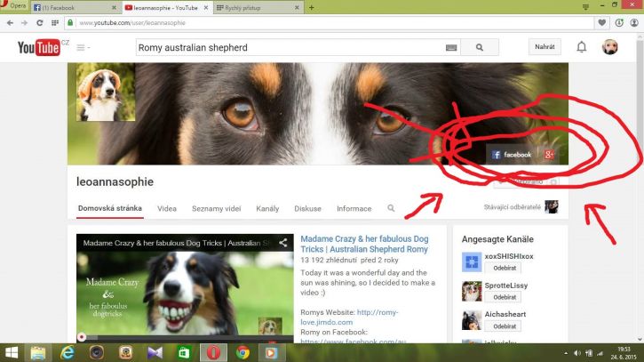
Task: Click the xoxSHISHIxox channel icon
Action: tap(472, 262)
